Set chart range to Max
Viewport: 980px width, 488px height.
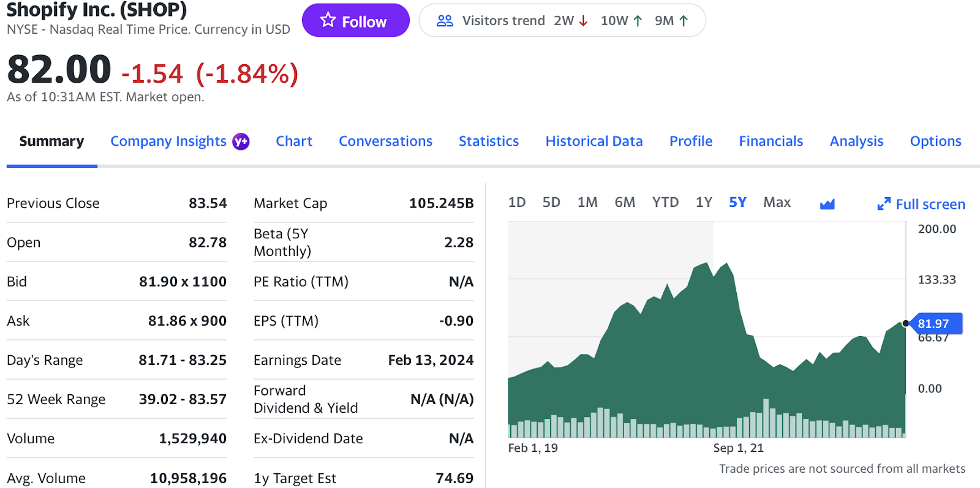coord(777,202)
